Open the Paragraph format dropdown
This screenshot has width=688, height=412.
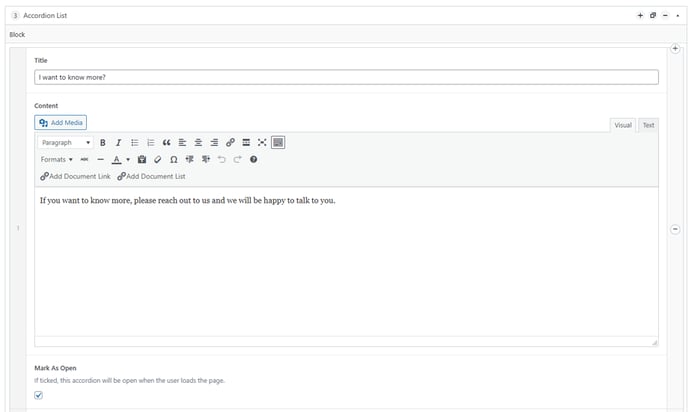point(65,143)
